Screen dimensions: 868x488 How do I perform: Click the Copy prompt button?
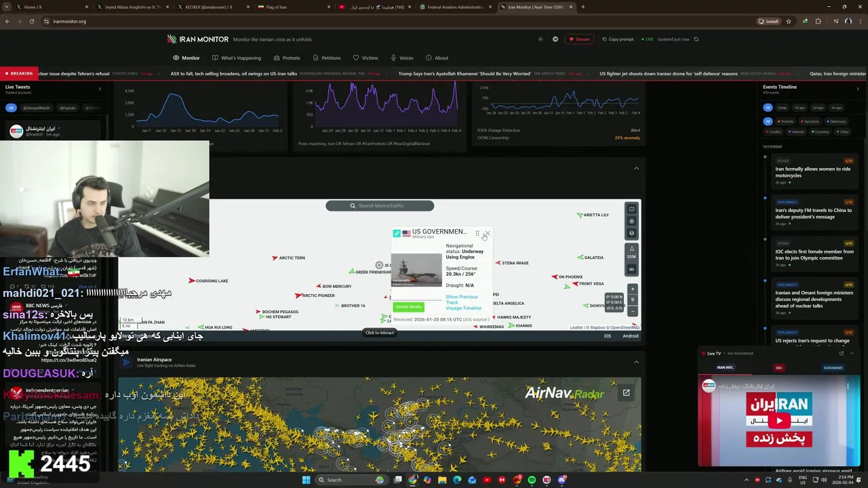point(618,39)
